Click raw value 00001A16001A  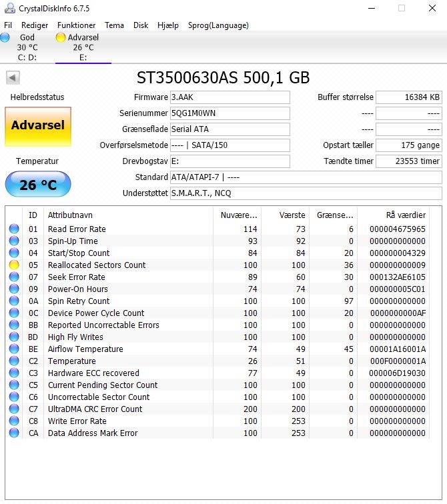click(398, 349)
